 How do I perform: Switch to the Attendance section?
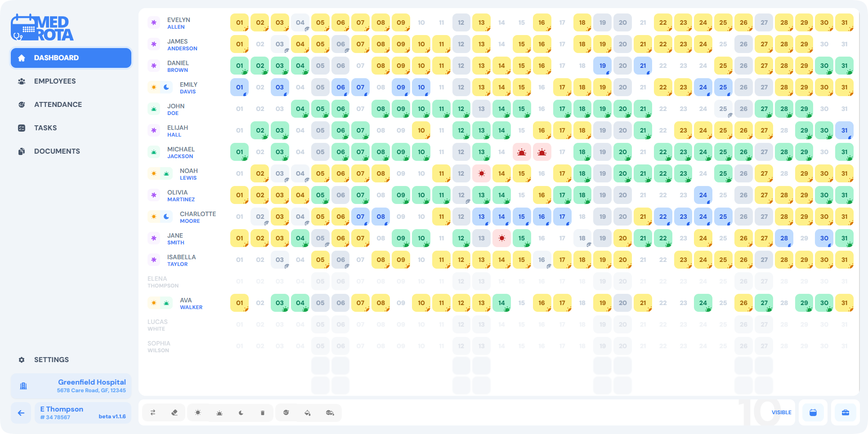pyautogui.click(x=58, y=104)
